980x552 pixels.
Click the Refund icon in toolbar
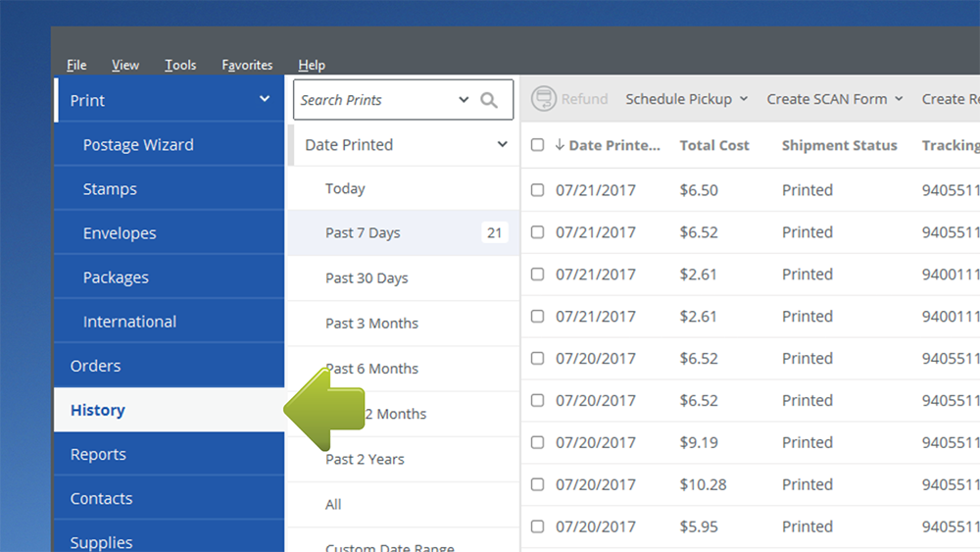point(543,99)
